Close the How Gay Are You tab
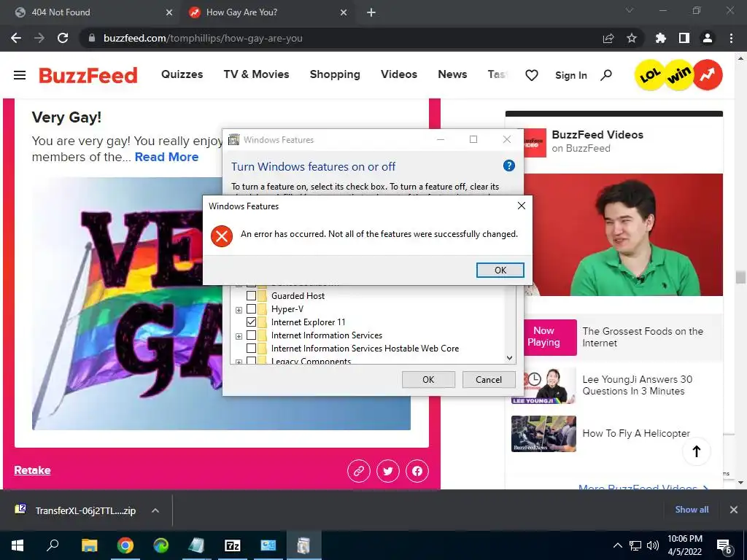This screenshot has width=747, height=560. 344,12
